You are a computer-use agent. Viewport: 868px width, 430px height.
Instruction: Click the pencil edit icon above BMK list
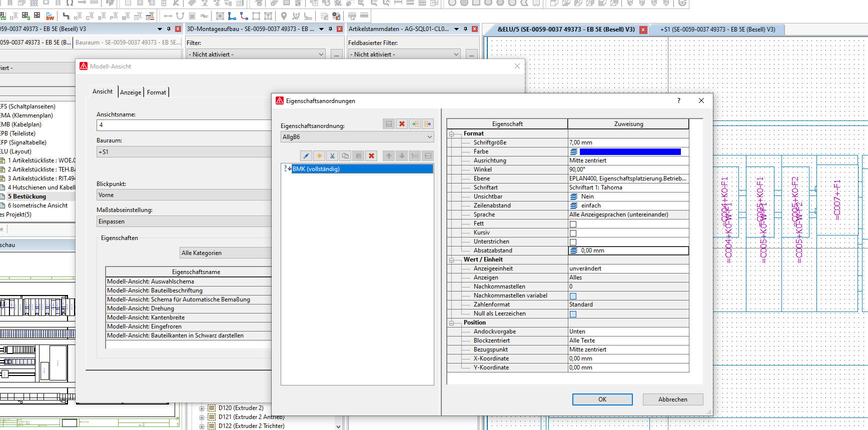[x=306, y=156]
